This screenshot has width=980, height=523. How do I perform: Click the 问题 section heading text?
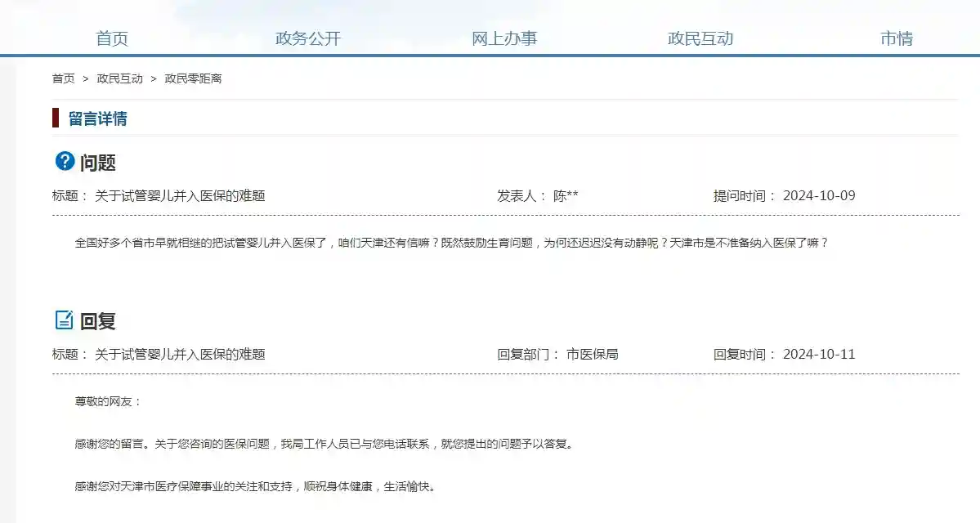(97, 163)
